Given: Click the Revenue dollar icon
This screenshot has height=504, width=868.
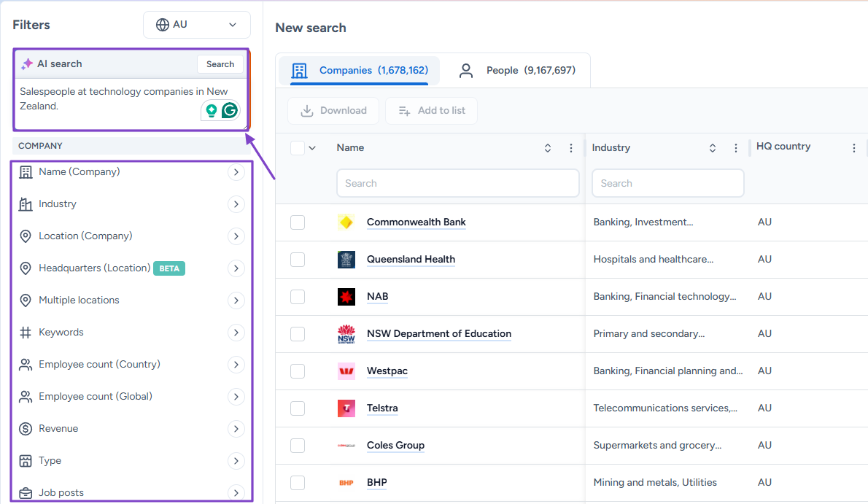Looking at the screenshot, I should [26, 429].
